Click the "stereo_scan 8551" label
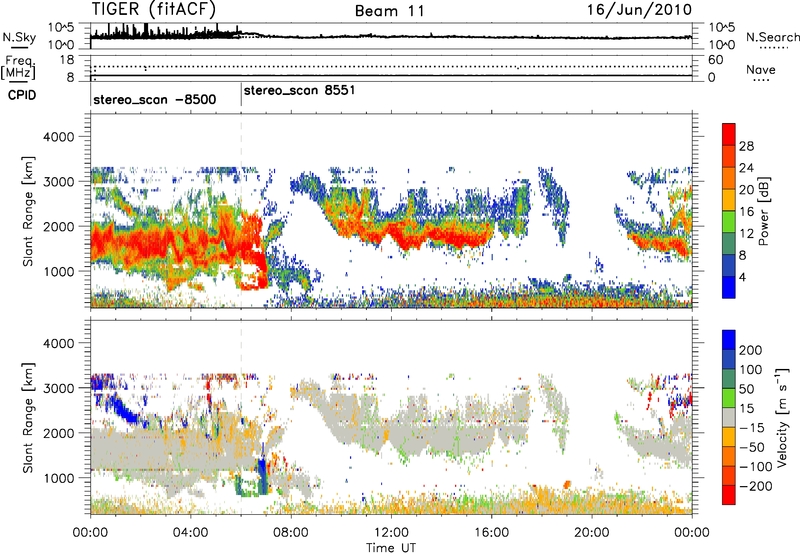Viewport: 800px width, 554px height. click(299, 91)
